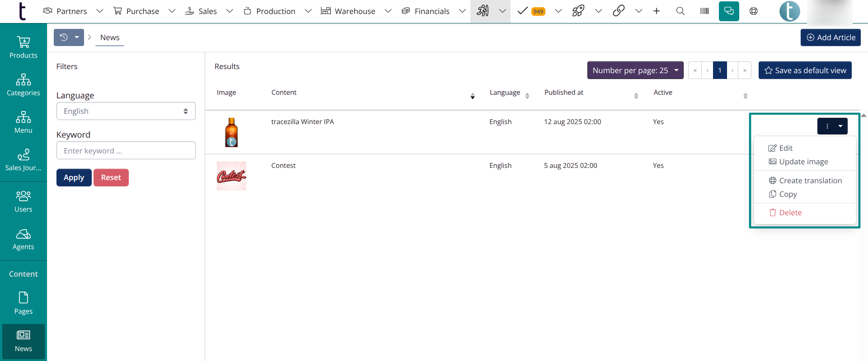
Task: Go to the previous results page
Action: (707, 70)
